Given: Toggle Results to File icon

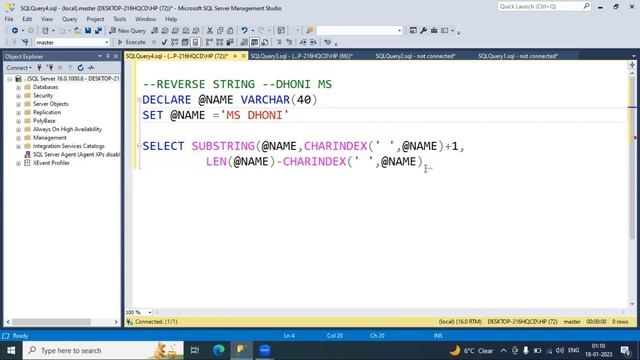Looking at the screenshot, I should [265, 42].
